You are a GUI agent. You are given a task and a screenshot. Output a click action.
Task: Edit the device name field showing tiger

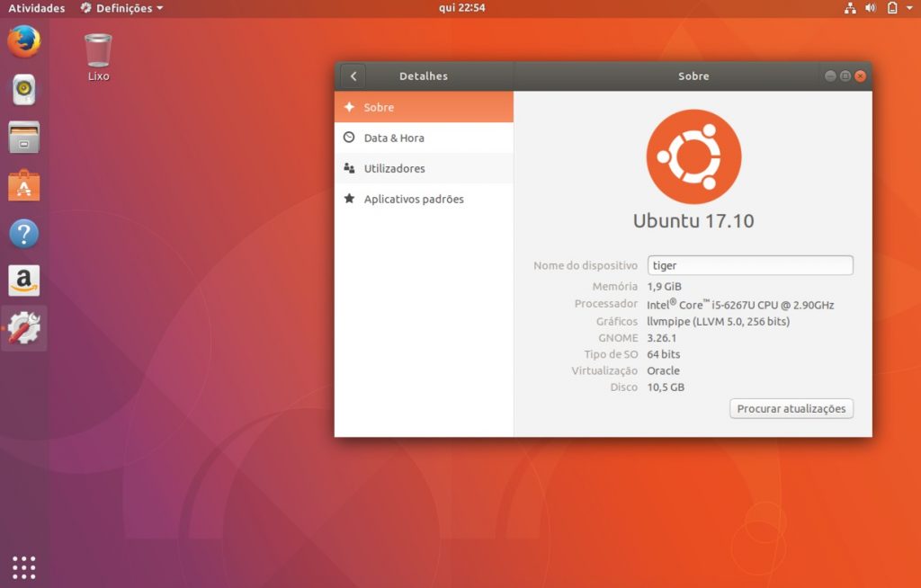click(x=750, y=264)
